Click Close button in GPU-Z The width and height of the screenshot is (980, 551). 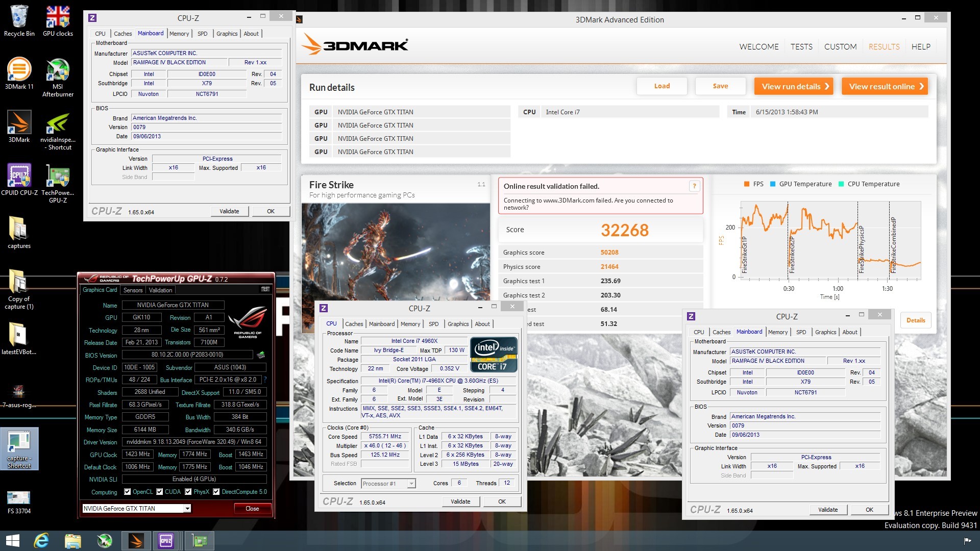(x=252, y=509)
